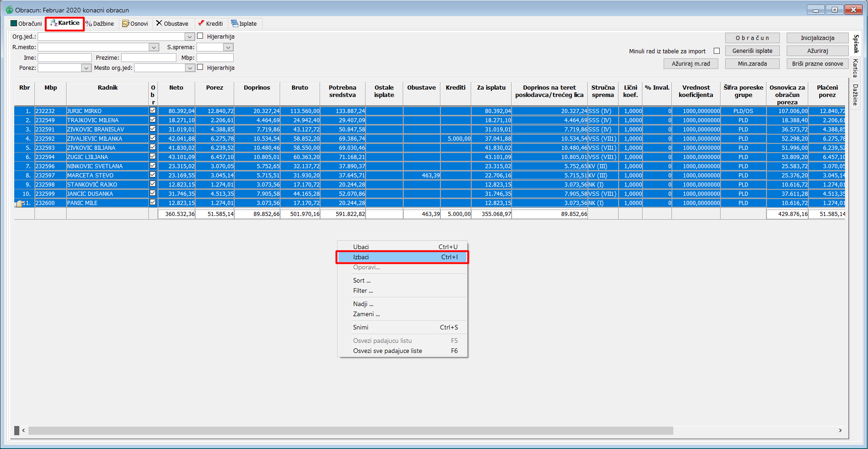Open the Krediti checkmark icon tab
868x449 pixels.
tap(201, 23)
